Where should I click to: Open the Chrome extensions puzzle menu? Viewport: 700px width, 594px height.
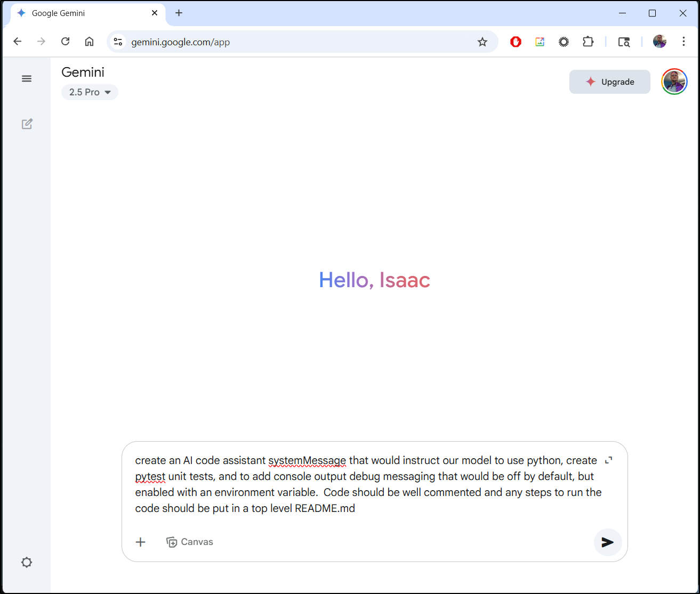point(588,42)
